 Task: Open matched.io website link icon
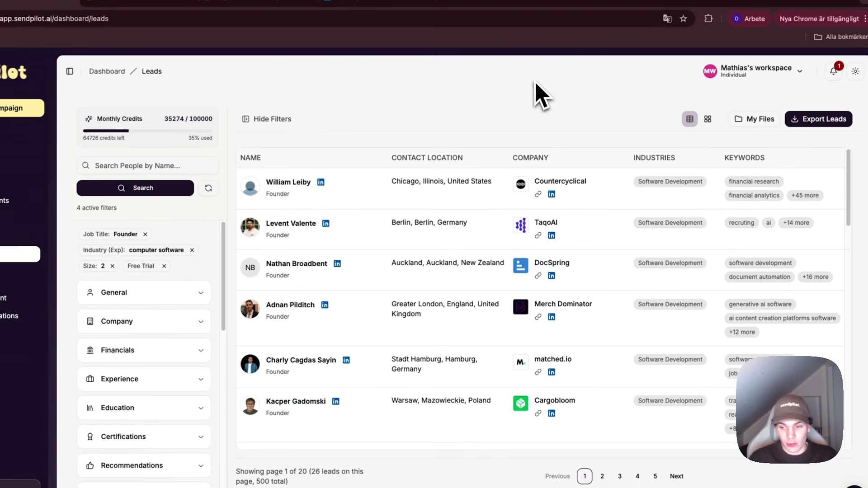pos(538,372)
